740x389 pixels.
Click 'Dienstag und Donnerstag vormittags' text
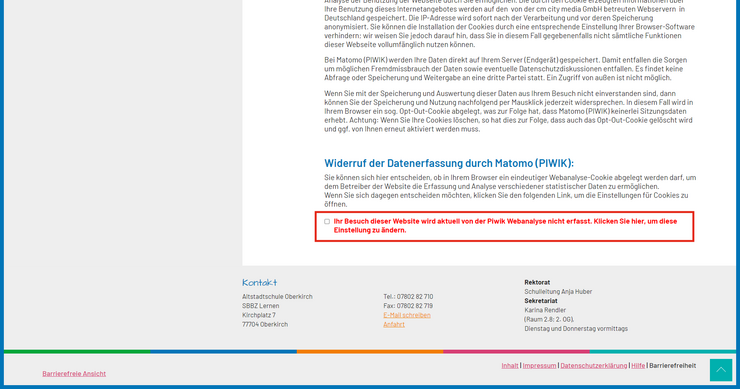click(x=576, y=329)
